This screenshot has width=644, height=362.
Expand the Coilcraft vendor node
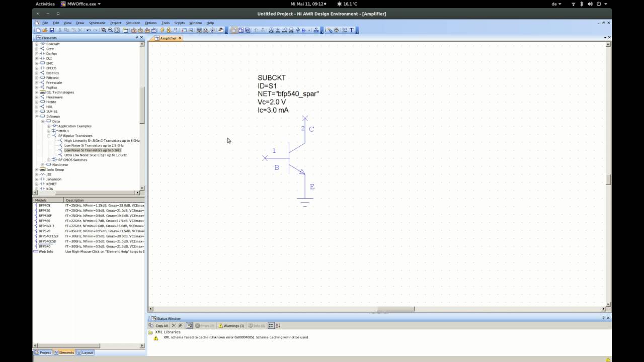37,44
